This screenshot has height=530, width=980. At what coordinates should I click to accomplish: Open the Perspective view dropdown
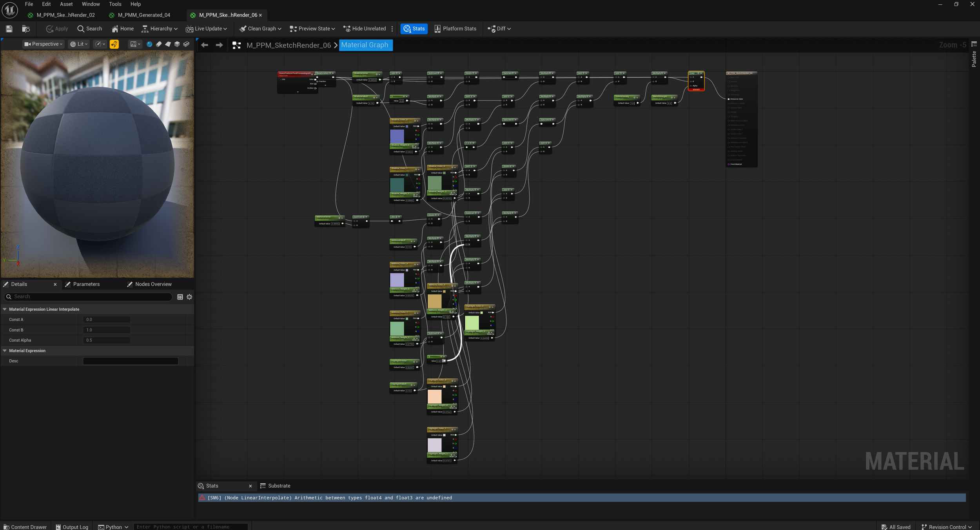[43, 44]
